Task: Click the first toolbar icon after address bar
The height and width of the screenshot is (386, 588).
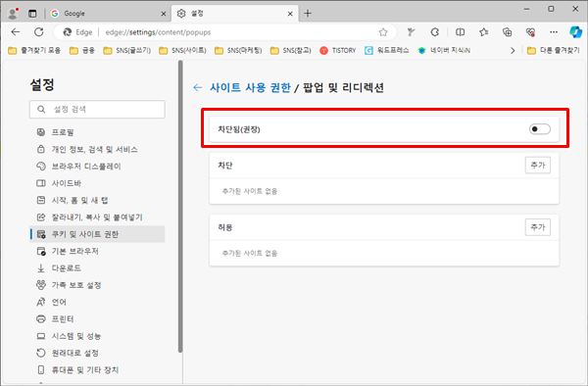Action: (411, 32)
